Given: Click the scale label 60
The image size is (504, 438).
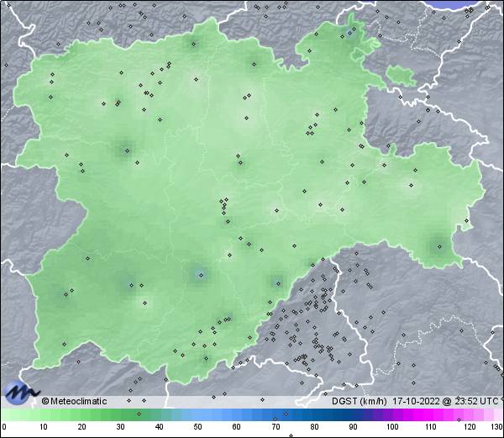Looking at the screenshot, I should pos(237,427).
